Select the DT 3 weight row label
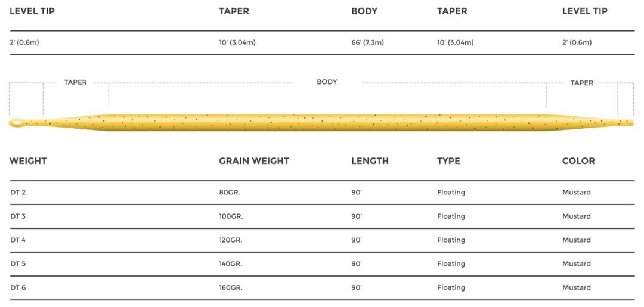644x307 pixels. (18, 216)
